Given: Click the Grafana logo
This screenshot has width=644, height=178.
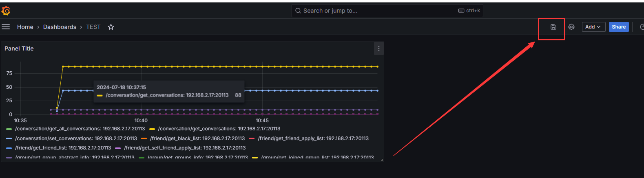Looking at the screenshot, I should click(x=6, y=11).
